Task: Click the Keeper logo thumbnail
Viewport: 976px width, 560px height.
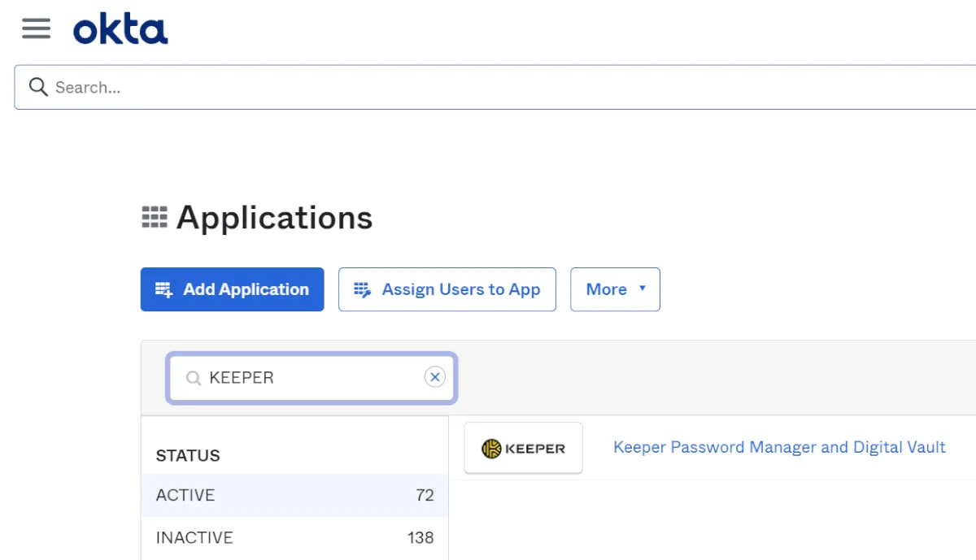Action: point(523,448)
